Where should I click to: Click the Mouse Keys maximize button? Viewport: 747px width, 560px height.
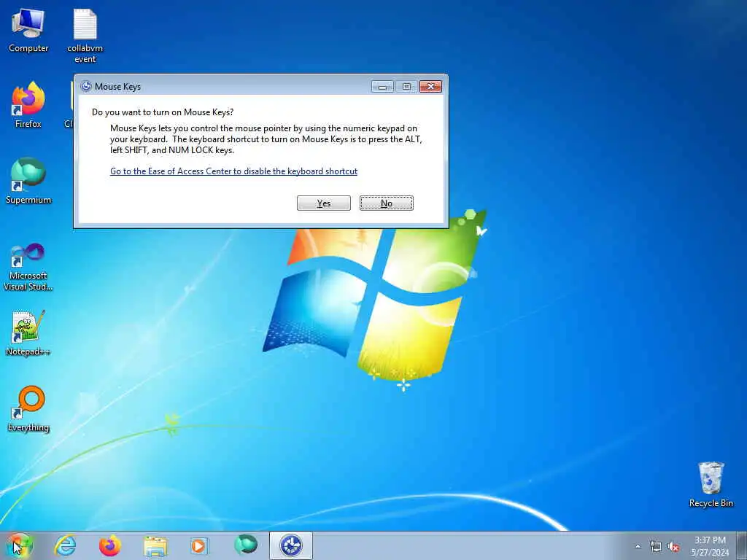click(406, 86)
